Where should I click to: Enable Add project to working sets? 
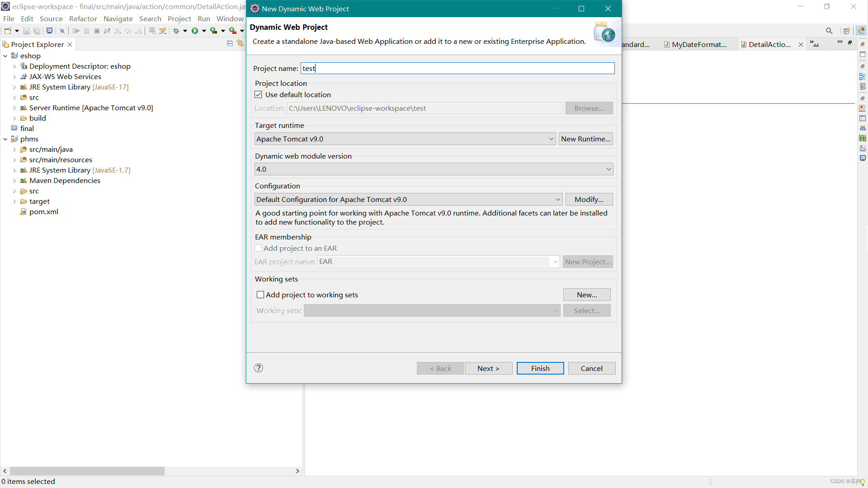click(x=260, y=295)
